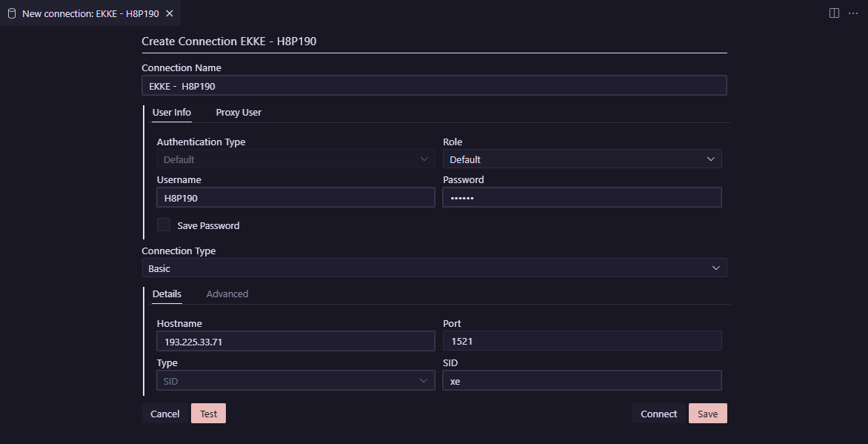Open the Advanced tab
Image resolution: width=868 pixels, height=444 pixels.
pos(227,294)
